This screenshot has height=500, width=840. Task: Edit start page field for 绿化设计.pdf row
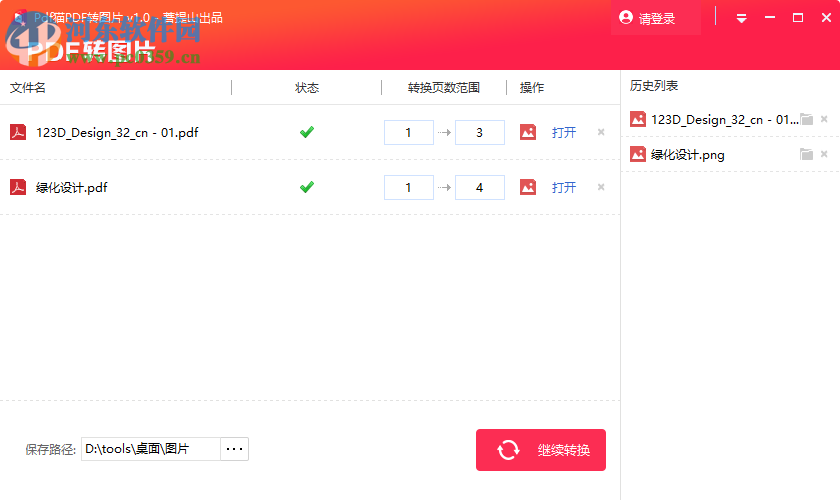(409, 188)
